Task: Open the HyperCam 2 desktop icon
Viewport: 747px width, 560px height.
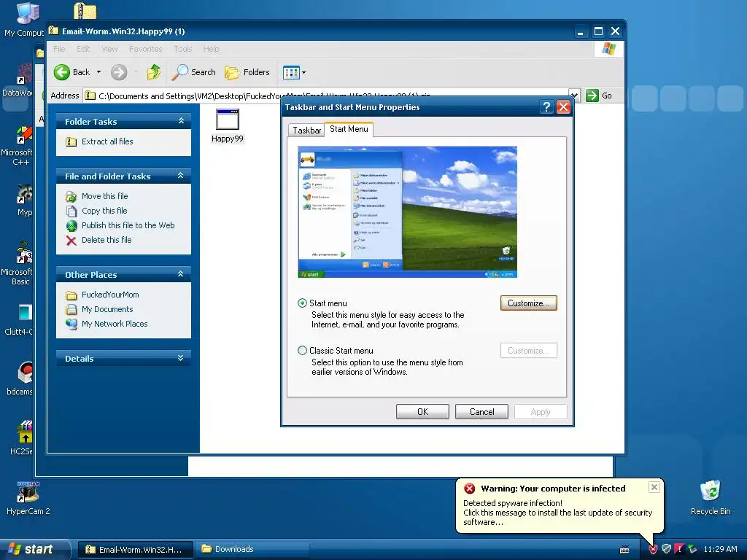Action: (28, 499)
